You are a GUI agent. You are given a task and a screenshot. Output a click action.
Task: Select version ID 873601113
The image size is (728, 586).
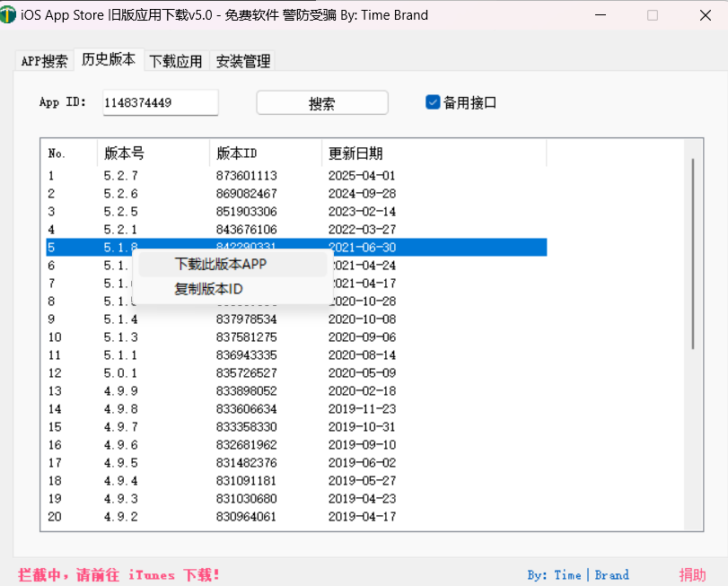(247, 176)
